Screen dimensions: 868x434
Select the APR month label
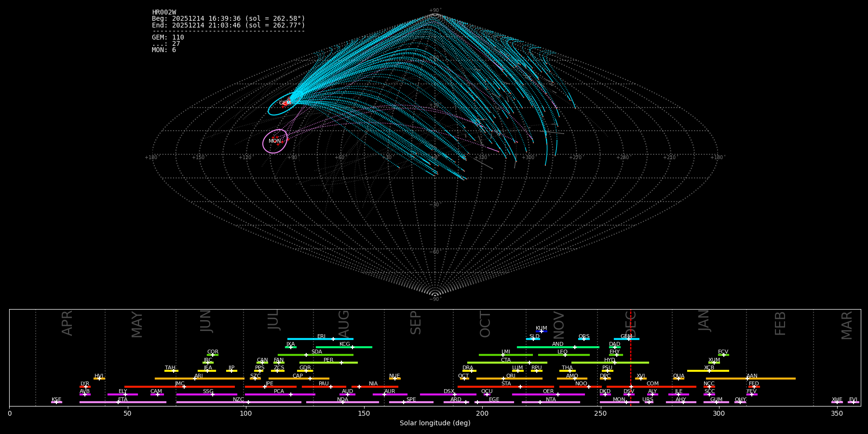(x=67, y=323)
